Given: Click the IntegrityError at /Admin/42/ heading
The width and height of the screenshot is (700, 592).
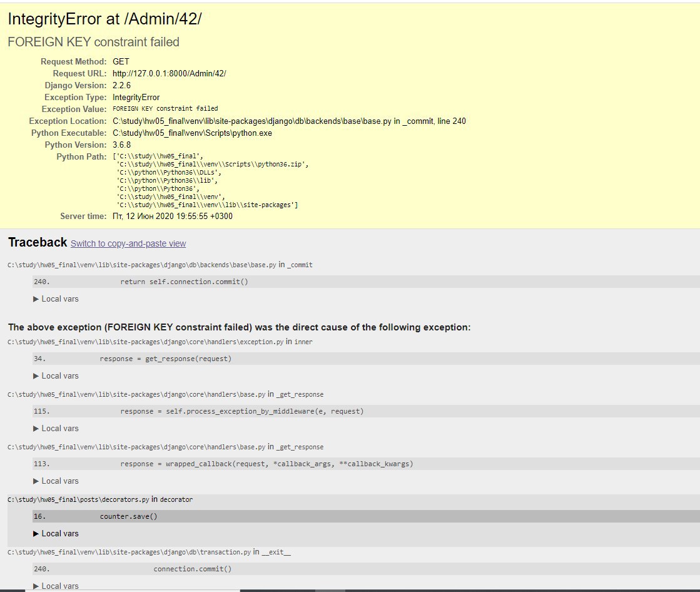Looking at the screenshot, I should tap(105, 19).
